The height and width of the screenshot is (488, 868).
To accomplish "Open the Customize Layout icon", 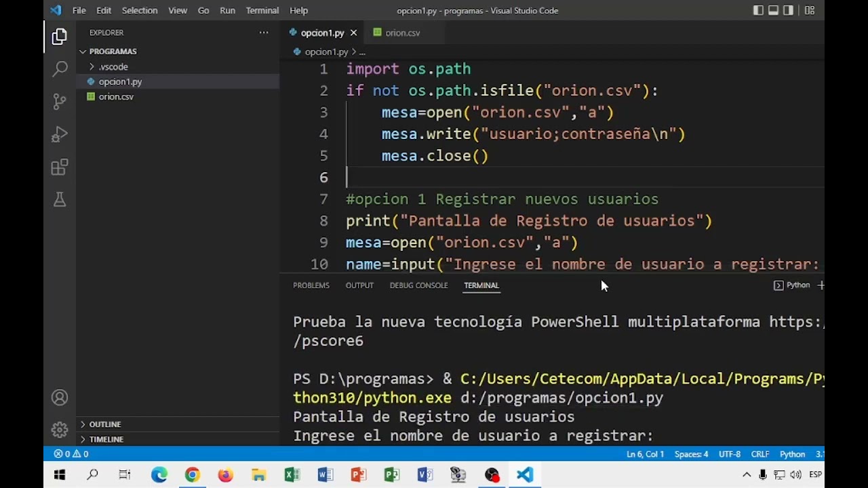I will (809, 10).
